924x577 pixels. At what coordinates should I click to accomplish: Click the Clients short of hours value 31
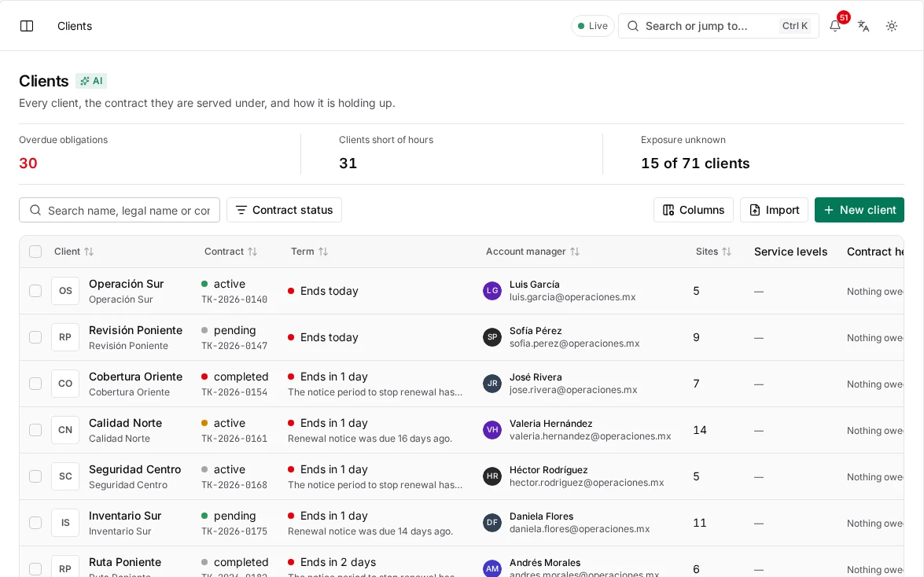(348, 164)
